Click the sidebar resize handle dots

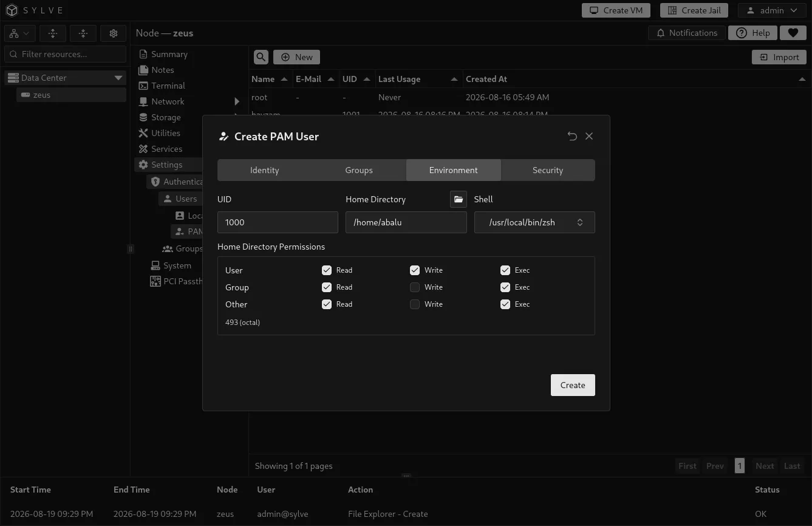[x=130, y=249]
